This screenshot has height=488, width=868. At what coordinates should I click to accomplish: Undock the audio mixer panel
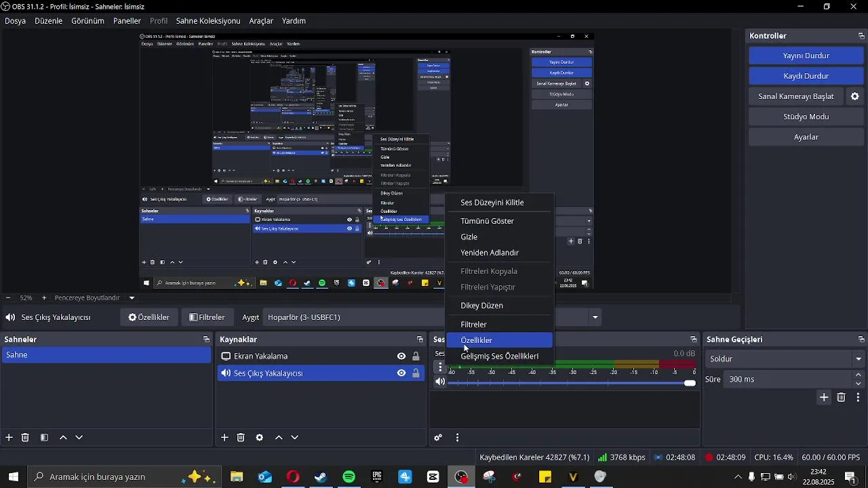pyautogui.click(x=694, y=340)
